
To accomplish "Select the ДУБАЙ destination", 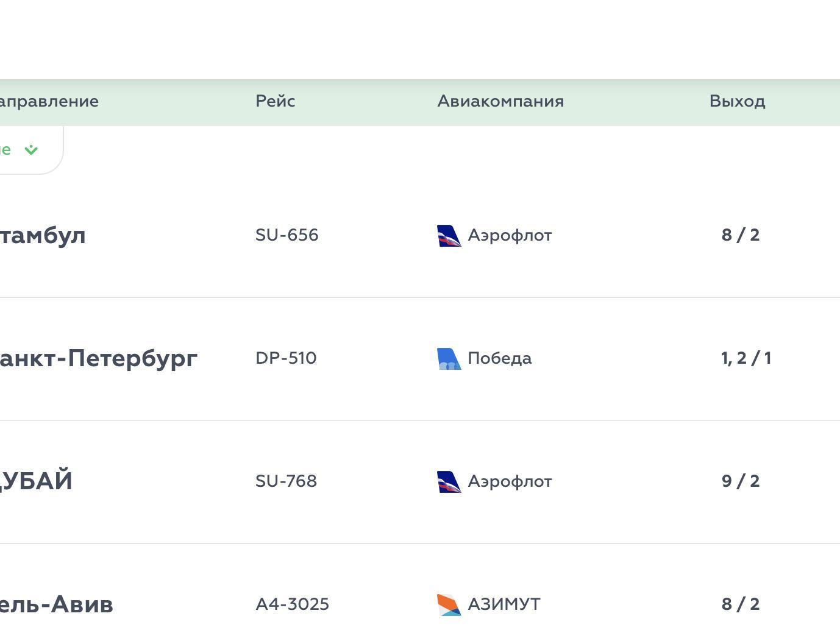I will 37,481.
